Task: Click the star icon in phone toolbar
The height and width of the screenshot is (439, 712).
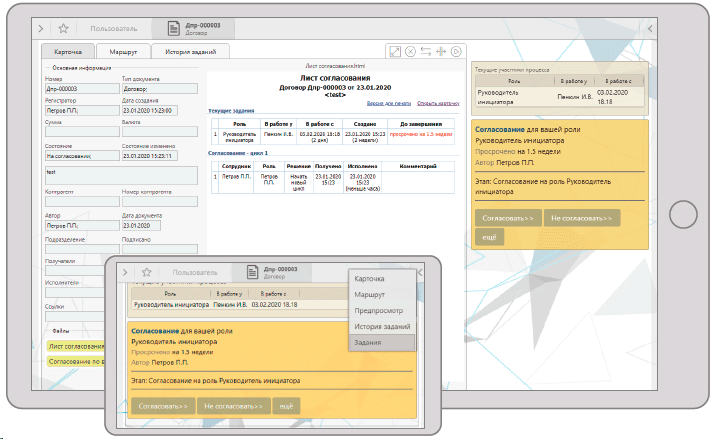Action: click(x=145, y=272)
